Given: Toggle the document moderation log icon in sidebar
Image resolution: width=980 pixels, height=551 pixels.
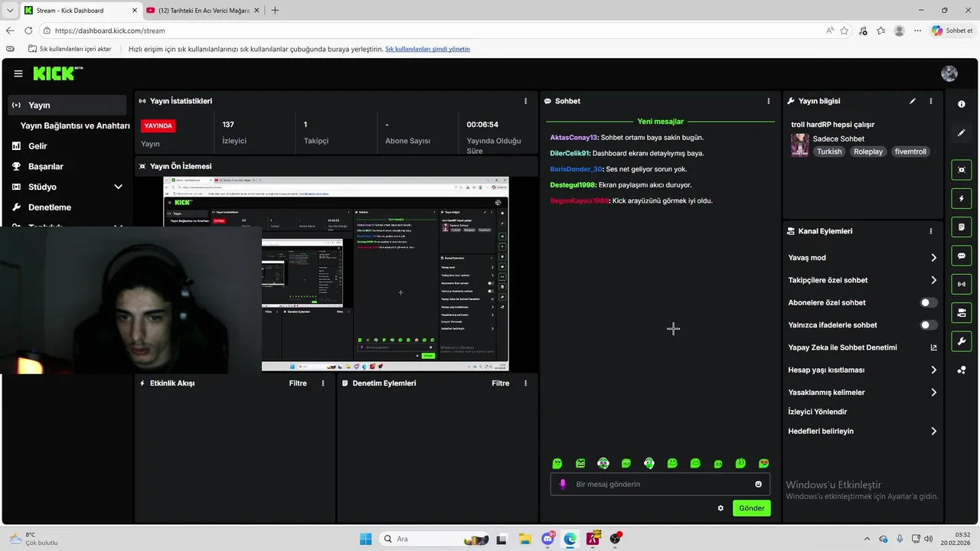Looking at the screenshot, I should coord(962,227).
